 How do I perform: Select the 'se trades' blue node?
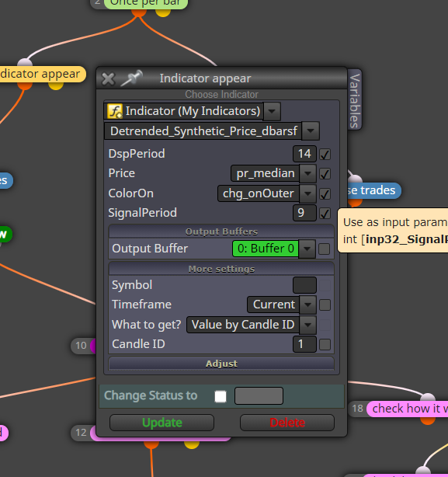(373, 190)
